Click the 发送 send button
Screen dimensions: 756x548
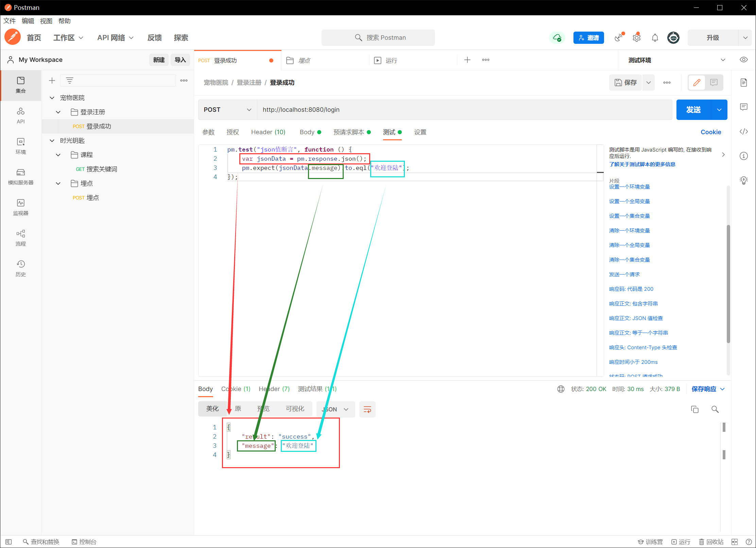pyautogui.click(x=693, y=110)
